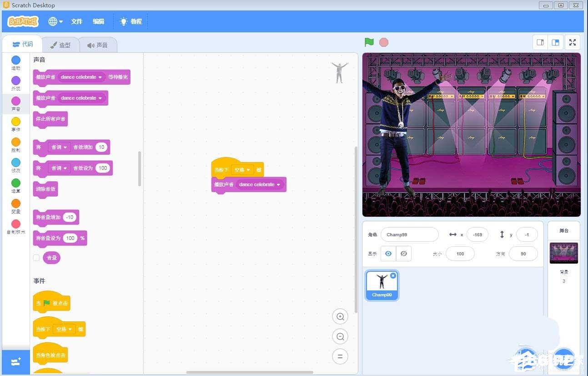
Task: Click the 当绿旗被点击 block
Action: tap(51, 303)
